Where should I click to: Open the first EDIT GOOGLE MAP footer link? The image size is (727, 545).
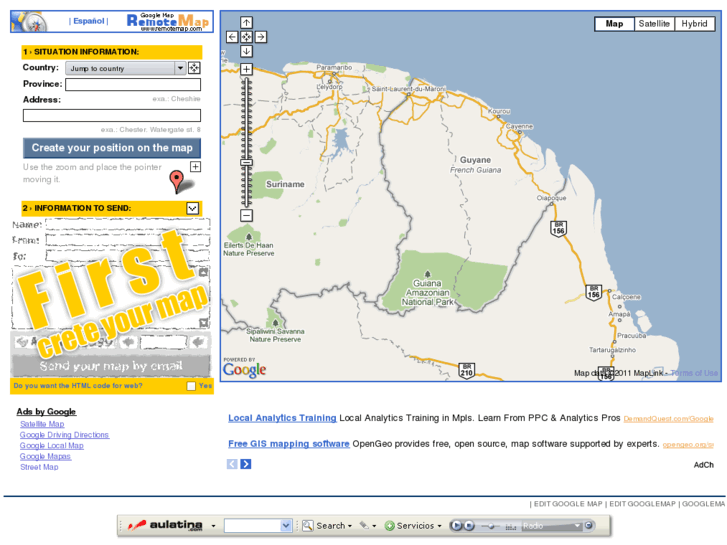point(568,504)
